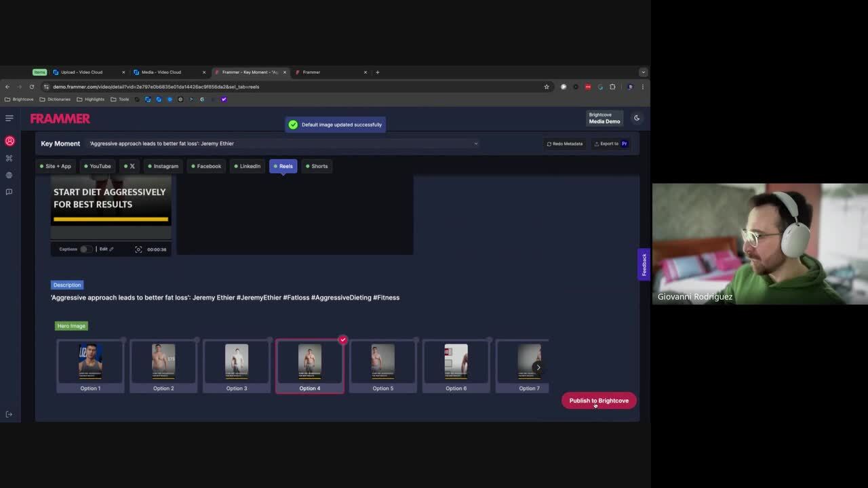Screen dimensions: 868x488
Task: Switch to the LinkedIn tab
Action: click(247, 166)
